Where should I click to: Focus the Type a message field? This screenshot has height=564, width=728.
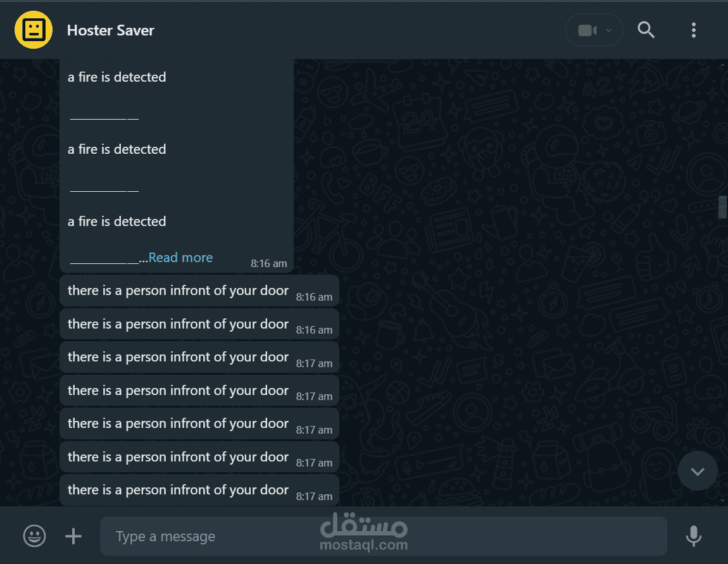(384, 536)
